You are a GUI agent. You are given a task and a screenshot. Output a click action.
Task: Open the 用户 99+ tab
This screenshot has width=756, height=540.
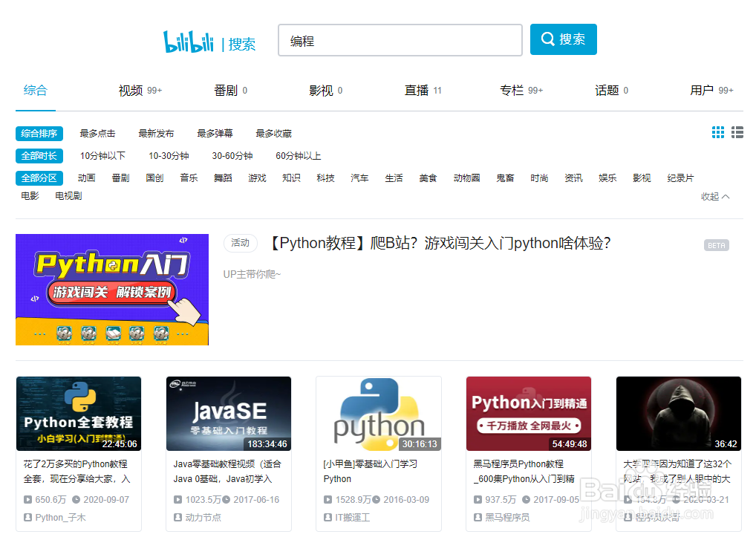pos(711,91)
